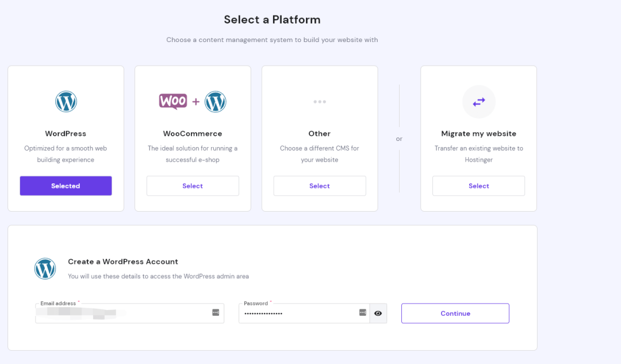Viewport: 621px width, 364px height.
Task: Click the three-dots icon on the Other card
Action: tap(320, 102)
